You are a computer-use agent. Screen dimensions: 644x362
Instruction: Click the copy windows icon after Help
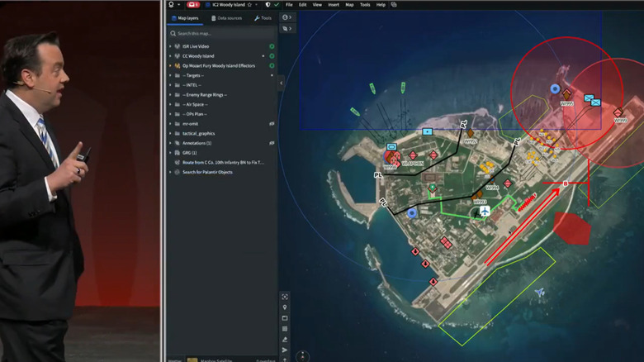[x=394, y=5]
